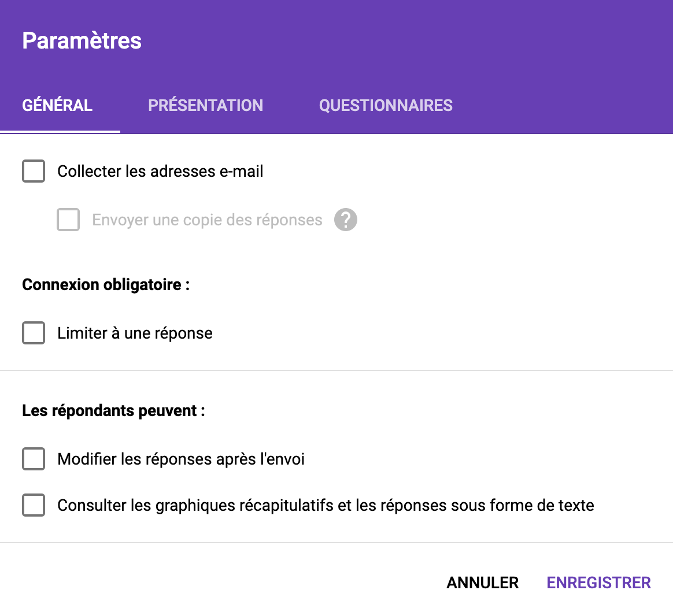The width and height of the screenshot is (673, 616).
Task: Enable the Modifier les réponses checkbox square
Action: [x=34, y=459]
